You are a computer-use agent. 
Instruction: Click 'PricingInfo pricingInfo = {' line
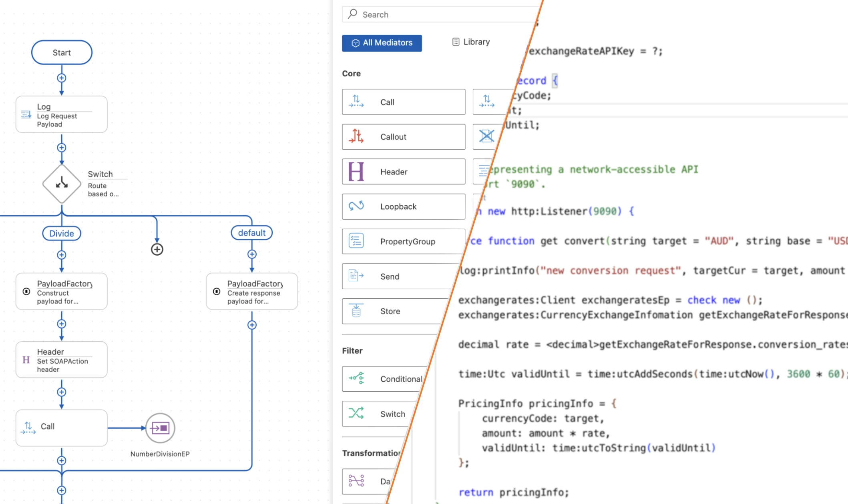click(537, 404)
